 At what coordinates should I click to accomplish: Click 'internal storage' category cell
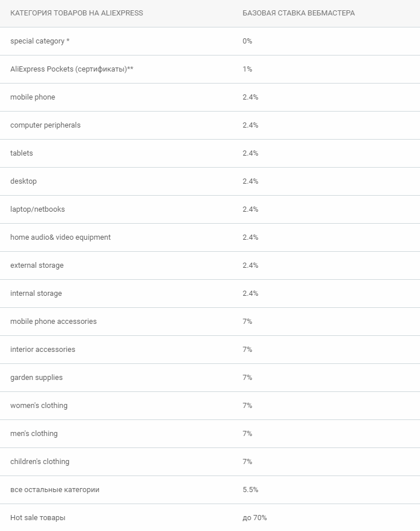pyautogui.click(x=36, y=294)
